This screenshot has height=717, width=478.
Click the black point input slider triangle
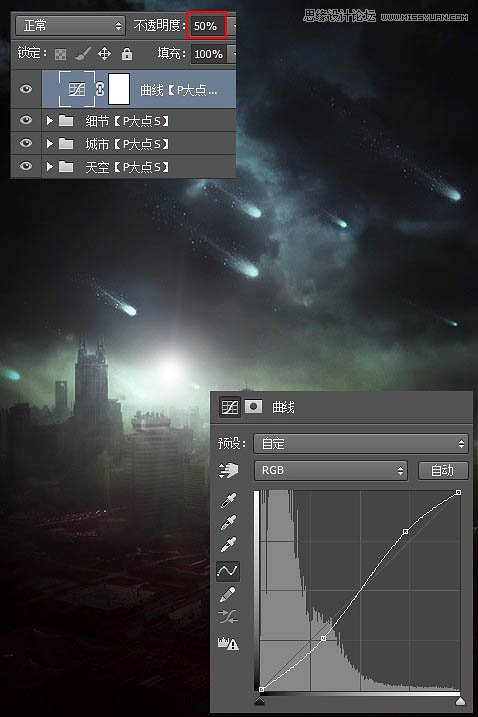(259, 701)
